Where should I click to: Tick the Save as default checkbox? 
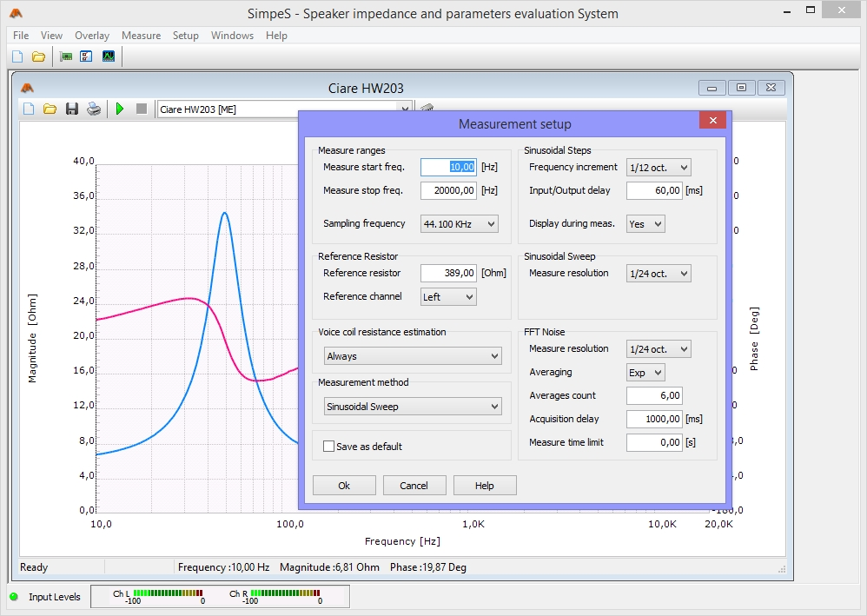click(328, 447)
